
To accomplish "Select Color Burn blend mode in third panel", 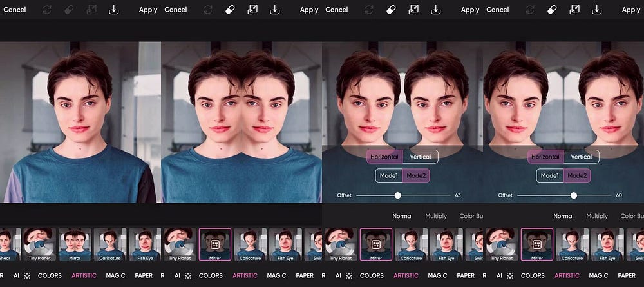I will 471,216.
